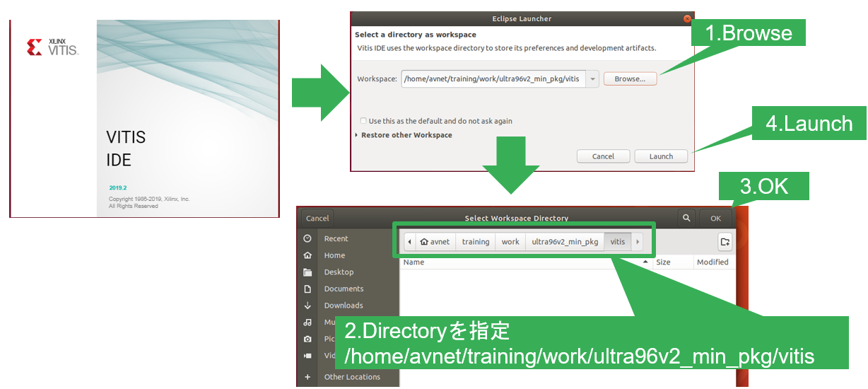Image resolution: width=868 pixels, height=389 pixels.
Task: Click OK in Select Workspace Directory
Action: click(716, 219)
